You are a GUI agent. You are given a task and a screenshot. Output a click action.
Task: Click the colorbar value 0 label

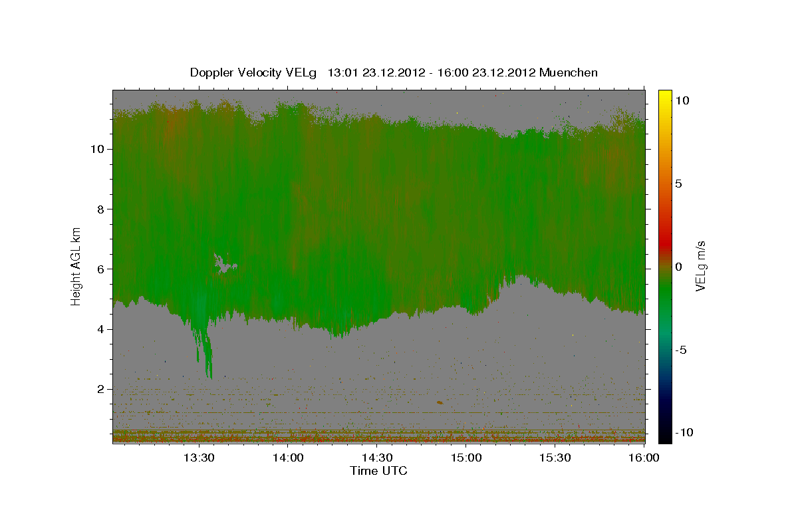679,267
